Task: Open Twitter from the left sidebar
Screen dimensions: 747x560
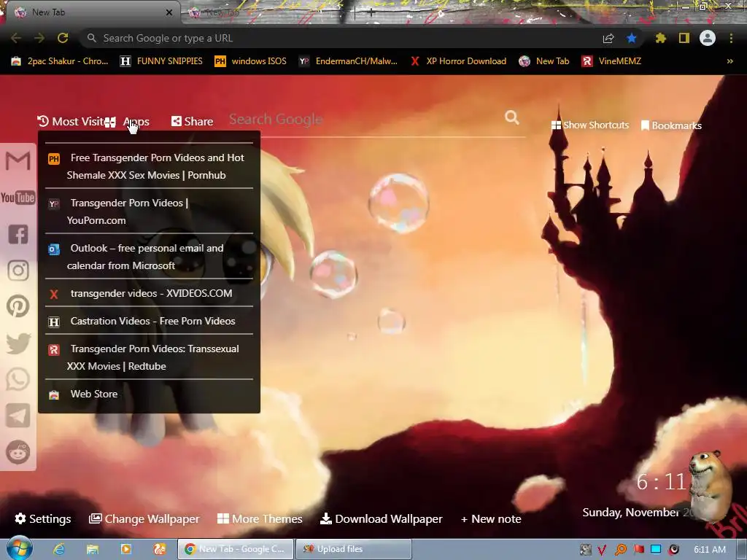Action: click(x=18, y=343)
